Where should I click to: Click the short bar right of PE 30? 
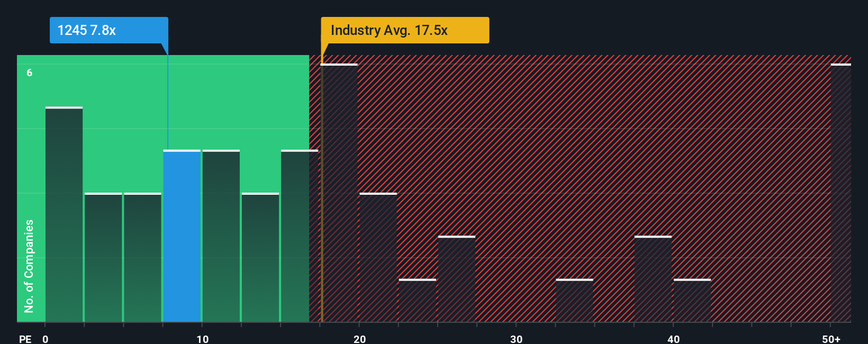click(575, 301)
